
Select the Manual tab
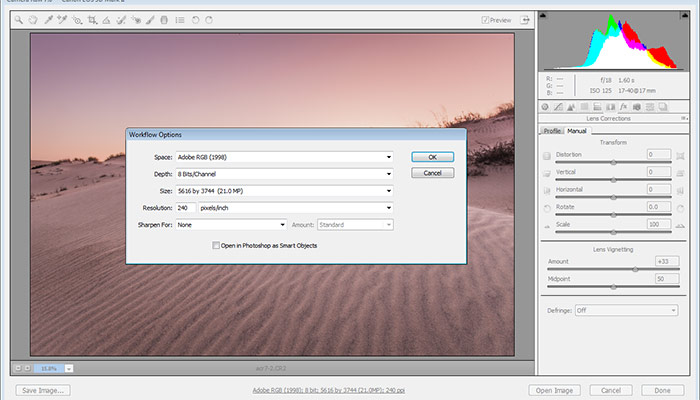[577, 131]
